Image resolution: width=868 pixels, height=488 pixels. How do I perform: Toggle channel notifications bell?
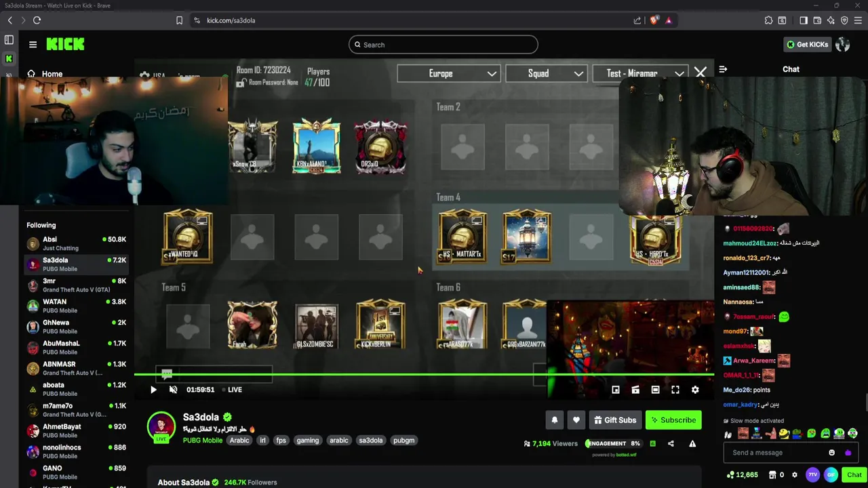pyautogui.click(x=555, y=420)
